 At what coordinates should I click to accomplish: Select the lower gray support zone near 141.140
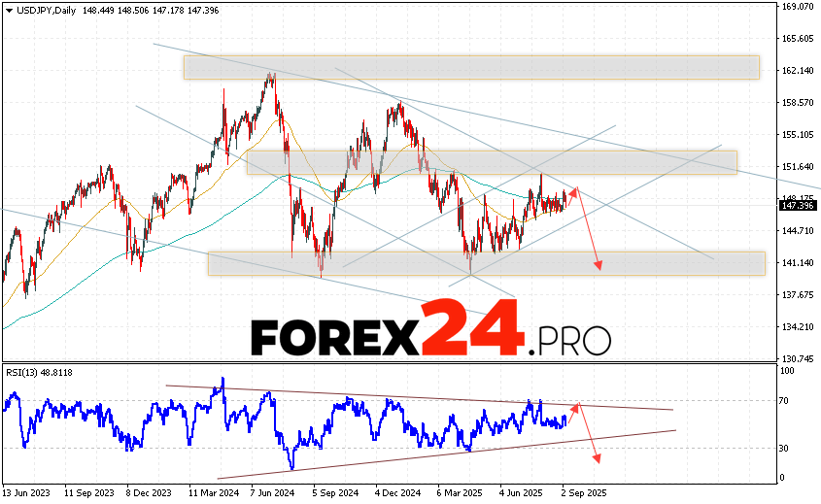pos(486,263)
